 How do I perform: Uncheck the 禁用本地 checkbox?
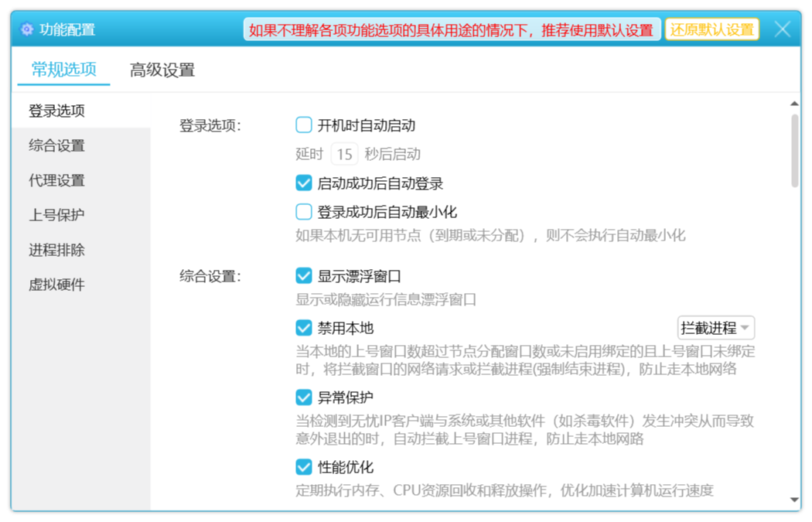coord(304,328)
